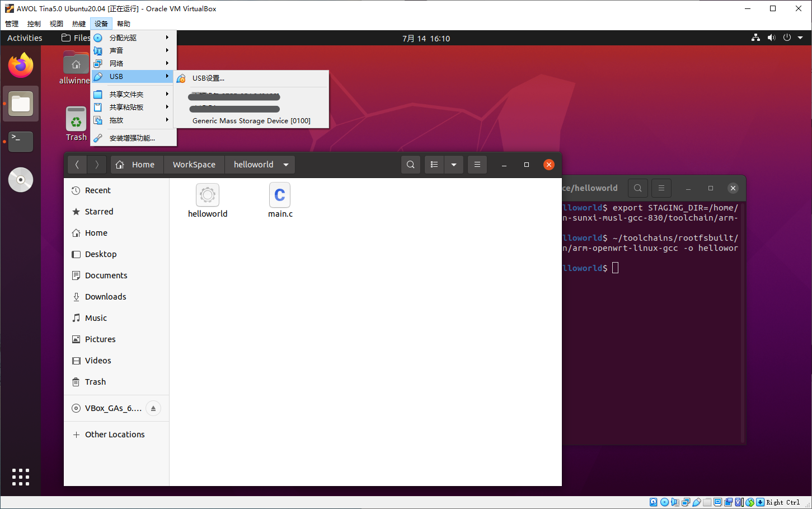The width and height of the screenshot is (812, 509).
Task: Click Activities in the top bar
Action: point(25,38)
